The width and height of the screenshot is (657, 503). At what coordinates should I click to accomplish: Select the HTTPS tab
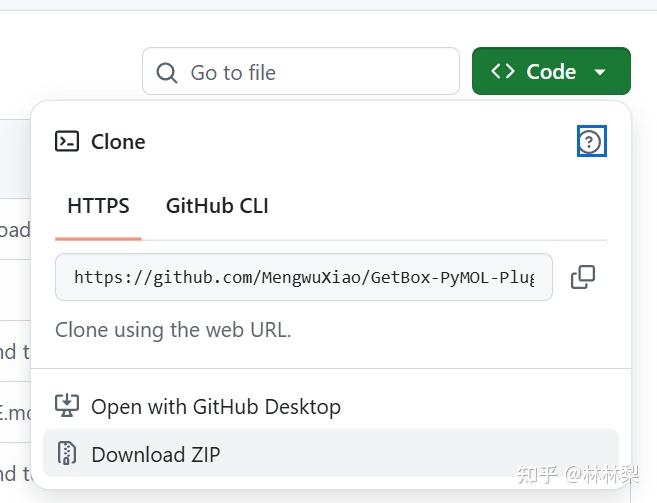pos(98,206)
